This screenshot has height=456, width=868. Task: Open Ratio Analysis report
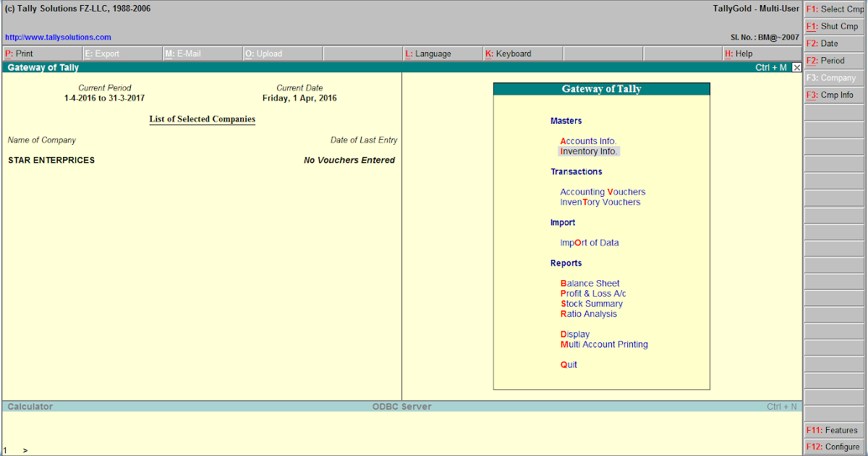[x=589, y=313]
